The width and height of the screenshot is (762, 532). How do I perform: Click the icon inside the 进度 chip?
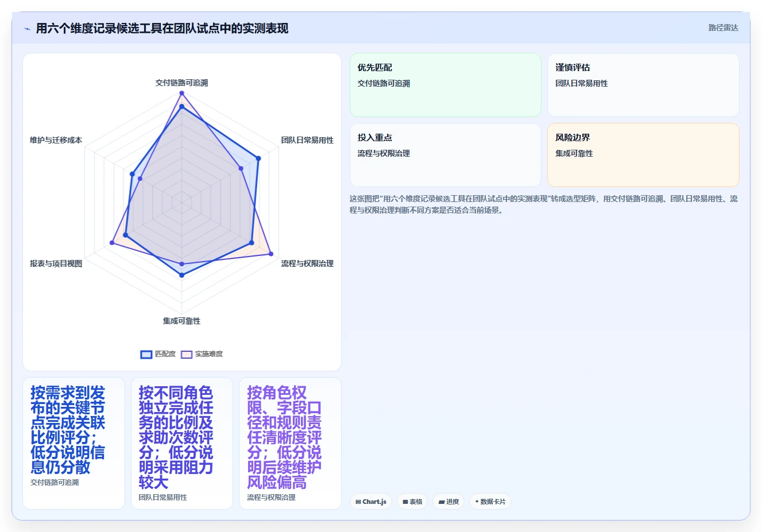pos(442,502)
